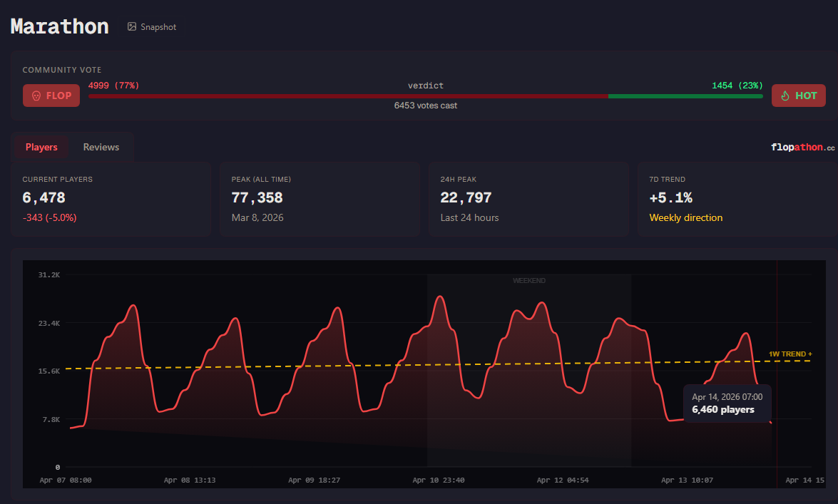Click the 'Apr 07 08:00' x-axis label

(66, 480)
